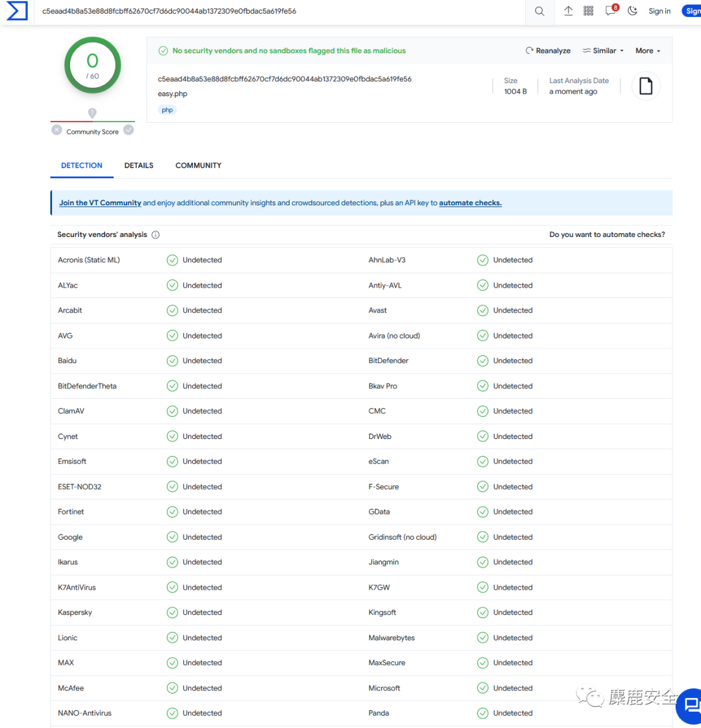Vote positive with the community score check icon
Image resolution: width=701 pixels, height=728 pixels.
pos(129,130)
